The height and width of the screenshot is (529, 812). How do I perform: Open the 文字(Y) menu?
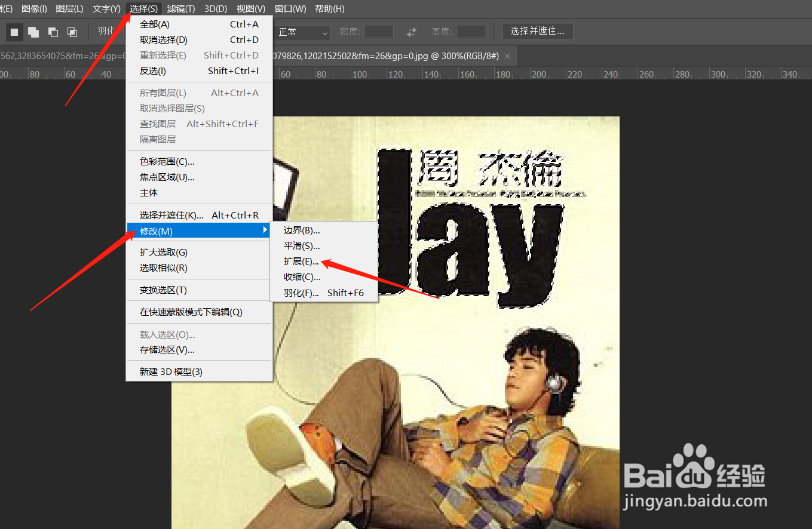106,9
